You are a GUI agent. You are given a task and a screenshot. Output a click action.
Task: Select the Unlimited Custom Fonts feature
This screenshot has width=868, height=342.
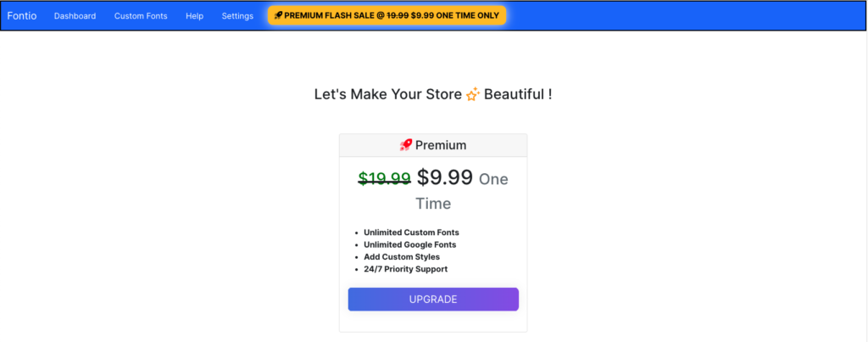pyautogui.click(x=411, y=233)
